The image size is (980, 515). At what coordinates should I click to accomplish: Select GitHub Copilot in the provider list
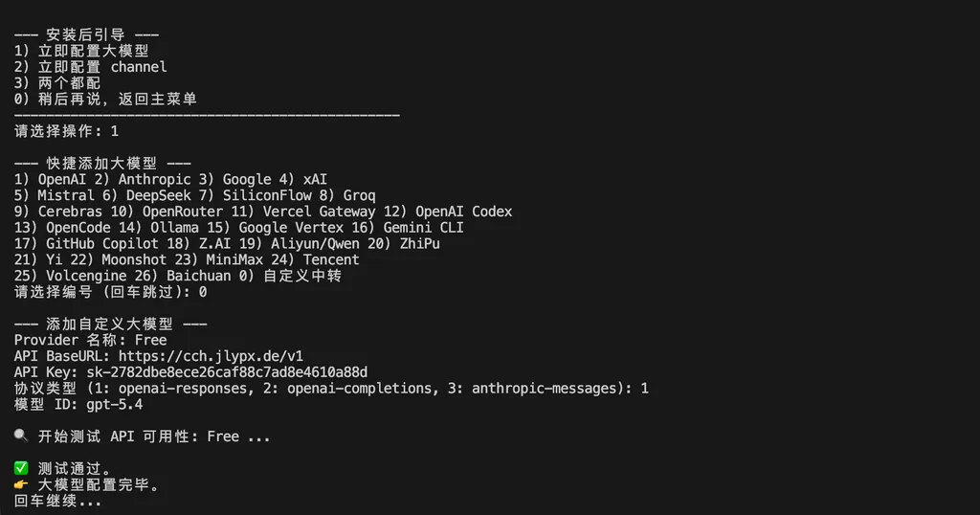[x=95, y=244]
